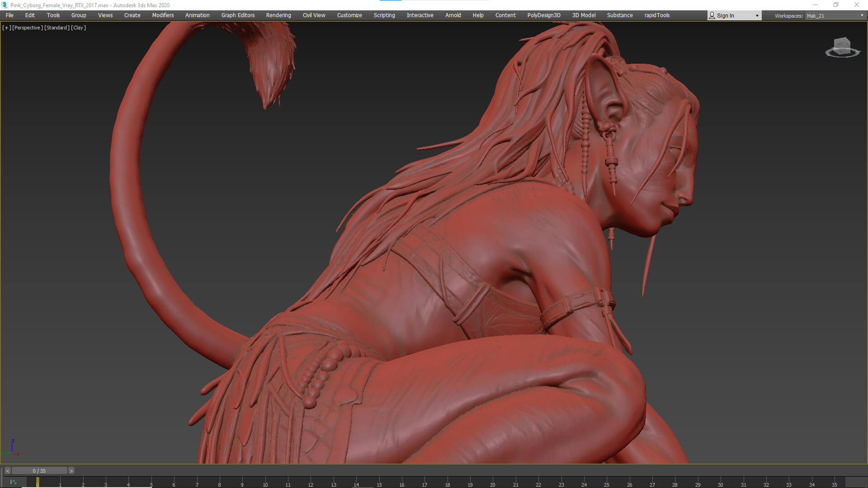Open the Content menu
868x488 pixels.
505,15
